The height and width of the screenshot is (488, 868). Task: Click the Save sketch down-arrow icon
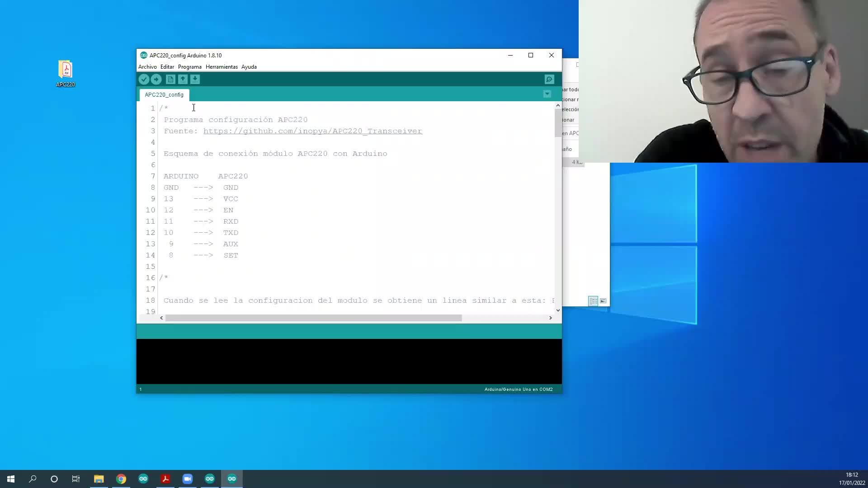pyautogui.click(x=195, y=80)
